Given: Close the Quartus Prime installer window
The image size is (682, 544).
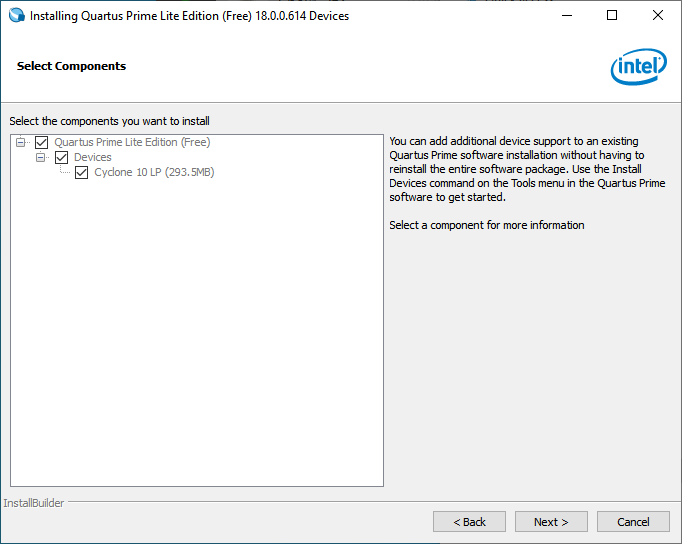Looking at the screenshot, I should tap(657, 16).
